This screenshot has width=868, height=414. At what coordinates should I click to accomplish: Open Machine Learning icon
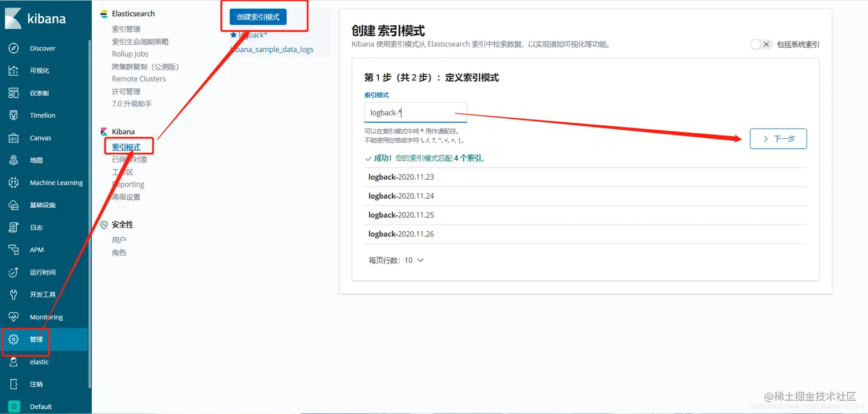coord(14,183)
